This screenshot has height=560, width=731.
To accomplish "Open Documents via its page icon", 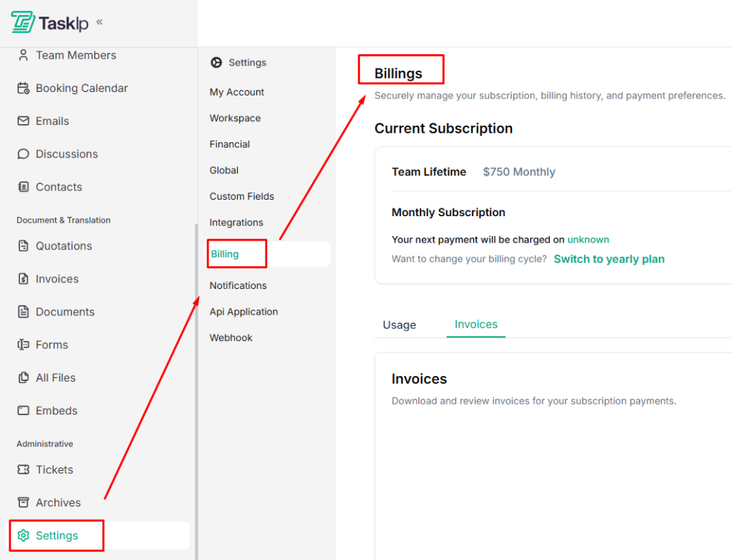I will click(x=24, y=311).
